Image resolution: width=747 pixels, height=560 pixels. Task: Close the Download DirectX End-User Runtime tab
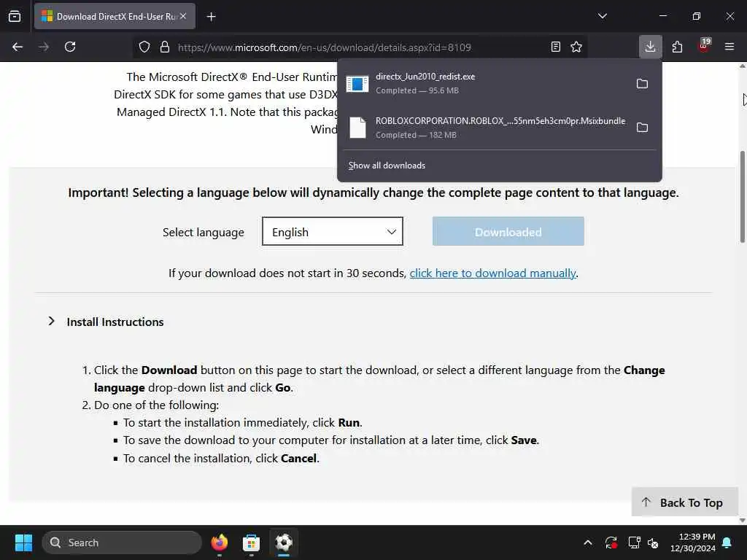pyautogui.click(x=183, y=16)
